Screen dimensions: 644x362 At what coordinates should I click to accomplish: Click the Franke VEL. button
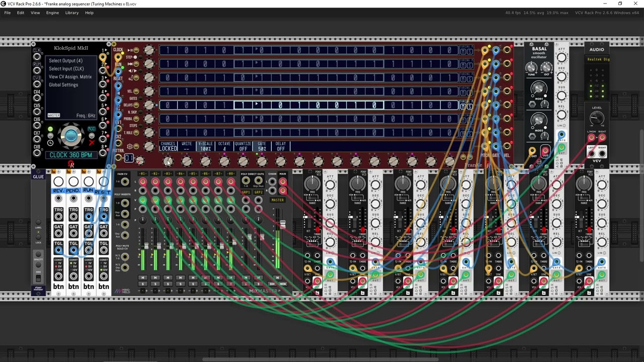(x=136, y=91)
